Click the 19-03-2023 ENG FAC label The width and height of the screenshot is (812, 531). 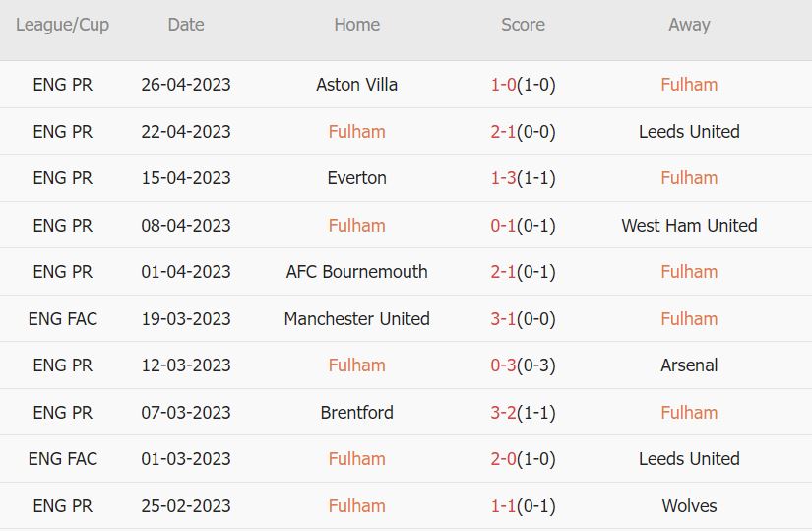click(x=63, y=319)
